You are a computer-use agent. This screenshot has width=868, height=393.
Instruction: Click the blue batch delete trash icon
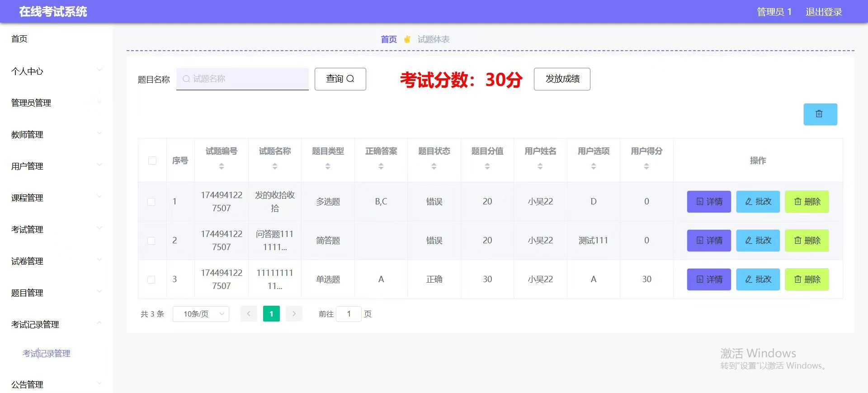[x=820, y=114]
